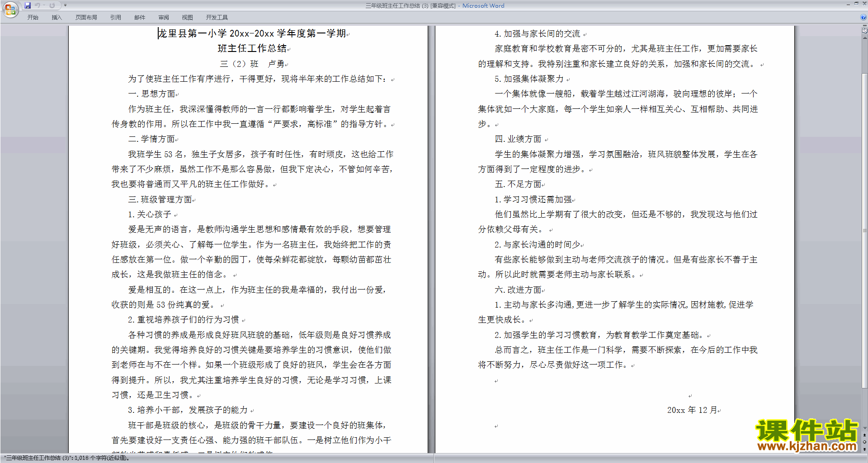This screenshot has width=868, height=463.
Task: Save document with the floppy disk icon
Action: [28, 5]
